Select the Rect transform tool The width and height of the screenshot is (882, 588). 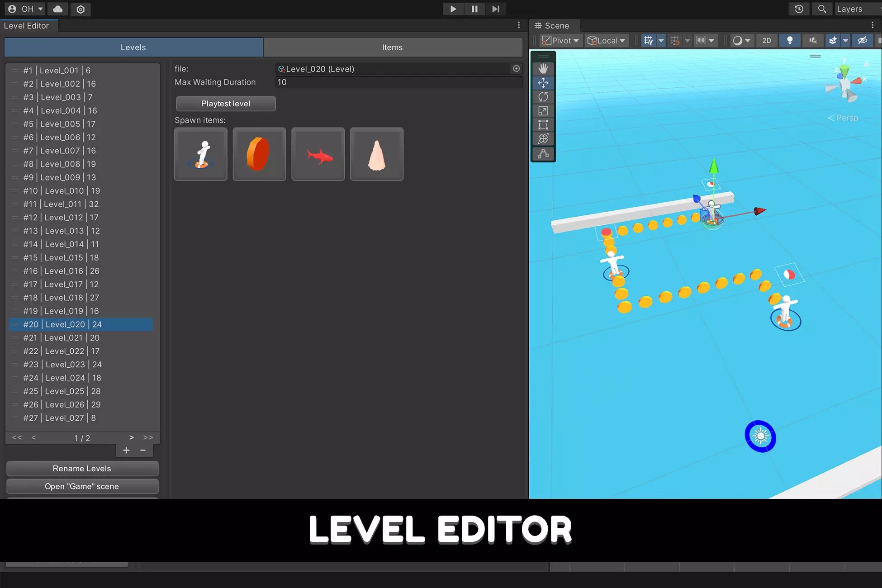(543, 125)
